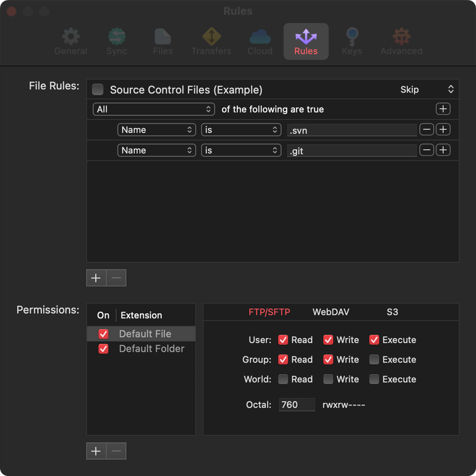The width and height of the screenshot is (476, 476).
Task: Switch to the WebDAV permissions tab
Action: [x=331, y=312]
